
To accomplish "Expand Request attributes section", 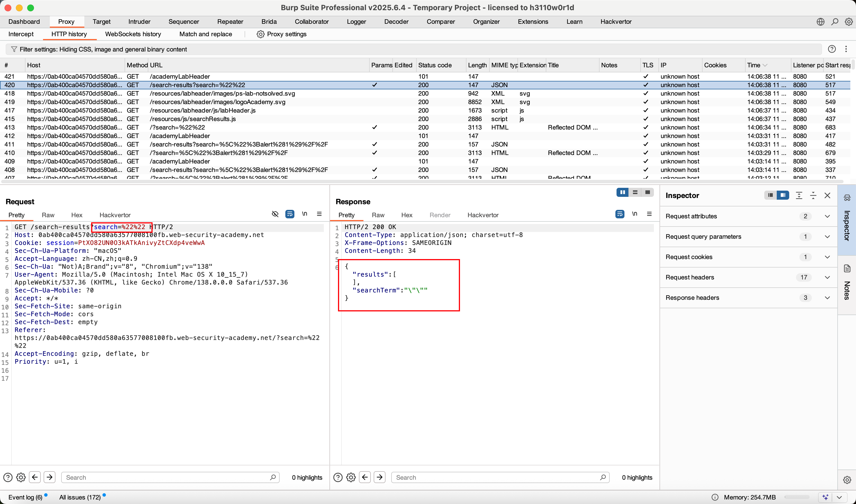I will point(827,216).
